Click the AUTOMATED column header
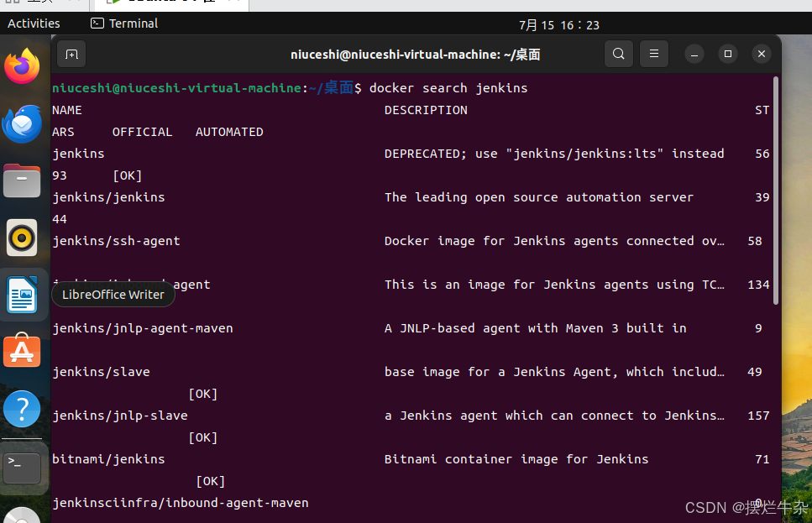 [x=229, y=132]
